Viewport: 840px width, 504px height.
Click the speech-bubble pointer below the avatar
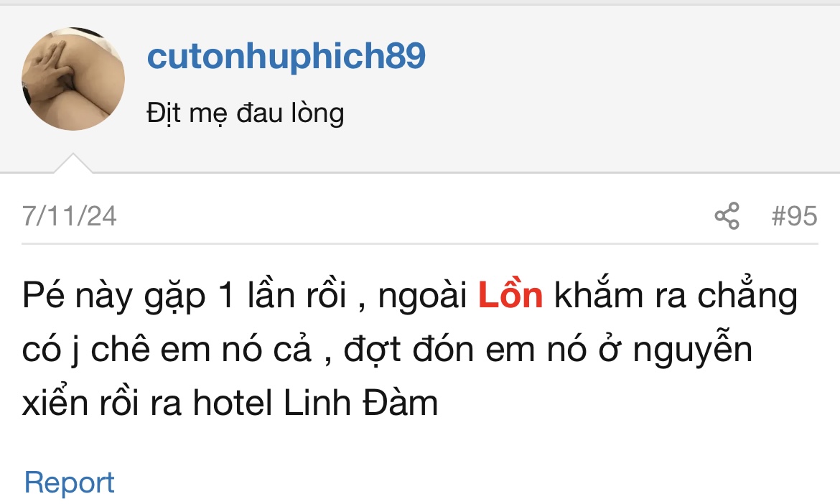tap(73, 164)
